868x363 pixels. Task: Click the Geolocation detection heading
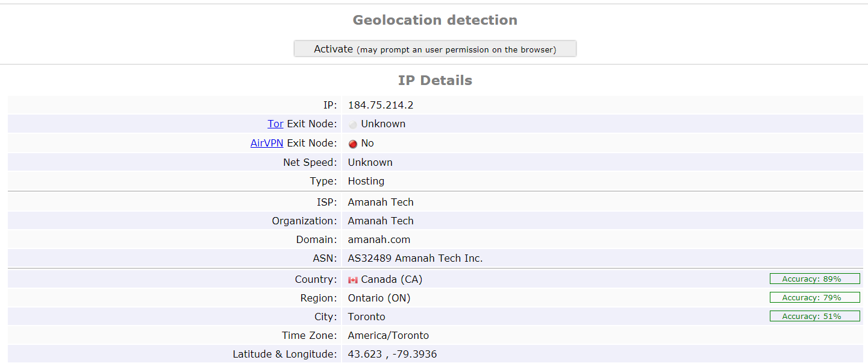click(x=435, y=20)
